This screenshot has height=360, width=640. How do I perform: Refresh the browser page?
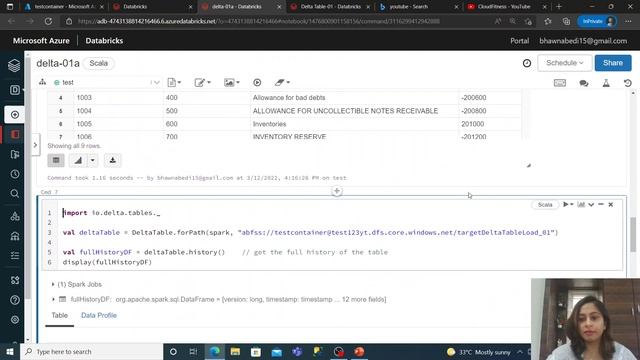48,21
